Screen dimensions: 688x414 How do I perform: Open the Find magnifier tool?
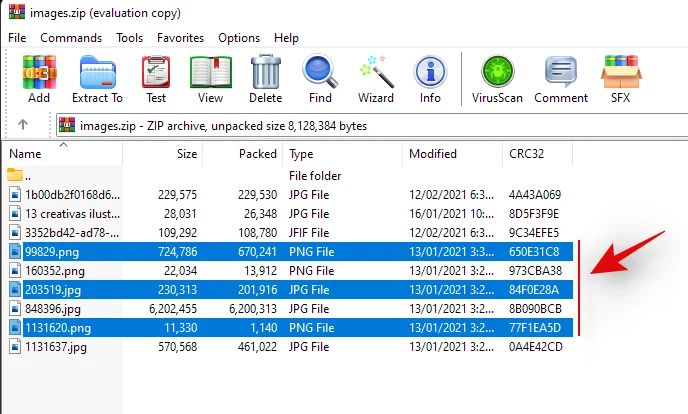[x=320, y=78]
